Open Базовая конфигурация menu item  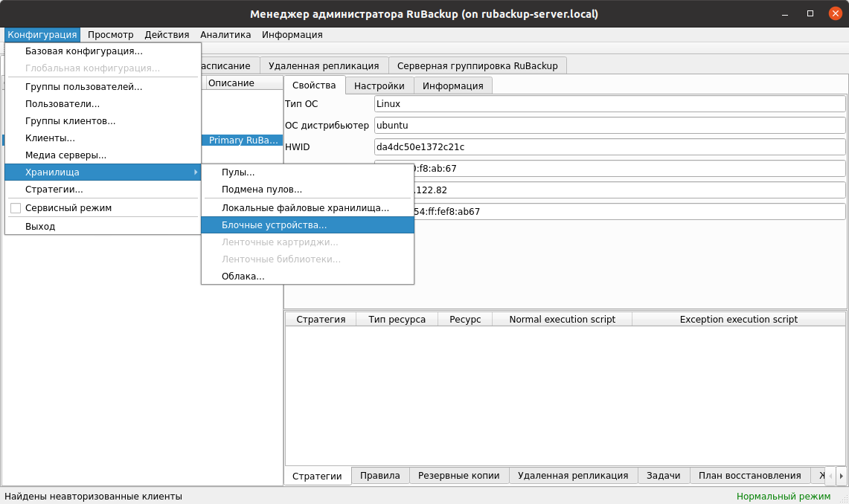83,51
